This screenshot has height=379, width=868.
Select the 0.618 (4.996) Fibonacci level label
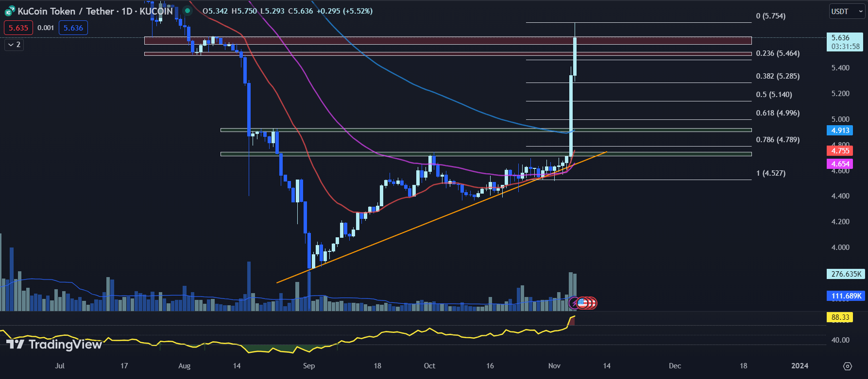pos(778,113)
